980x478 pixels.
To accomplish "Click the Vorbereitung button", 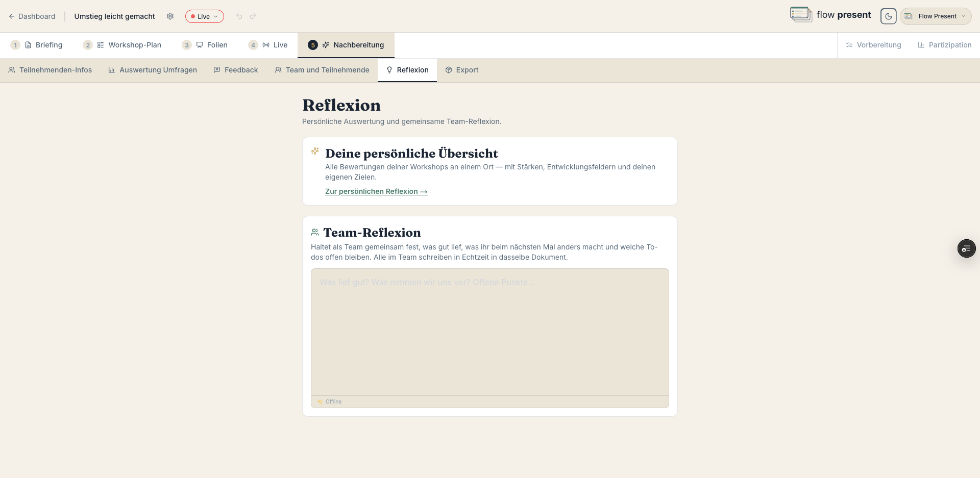I will (873, 45).
